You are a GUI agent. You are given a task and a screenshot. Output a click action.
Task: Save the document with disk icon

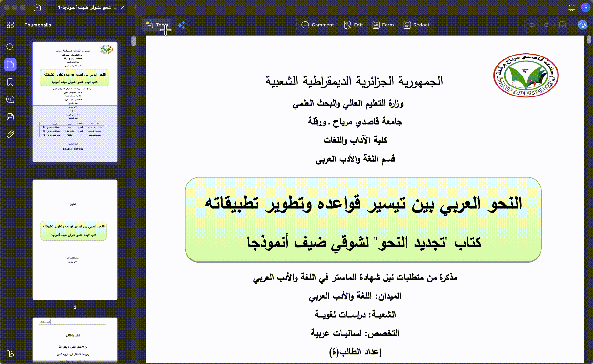tap(562, 25)
